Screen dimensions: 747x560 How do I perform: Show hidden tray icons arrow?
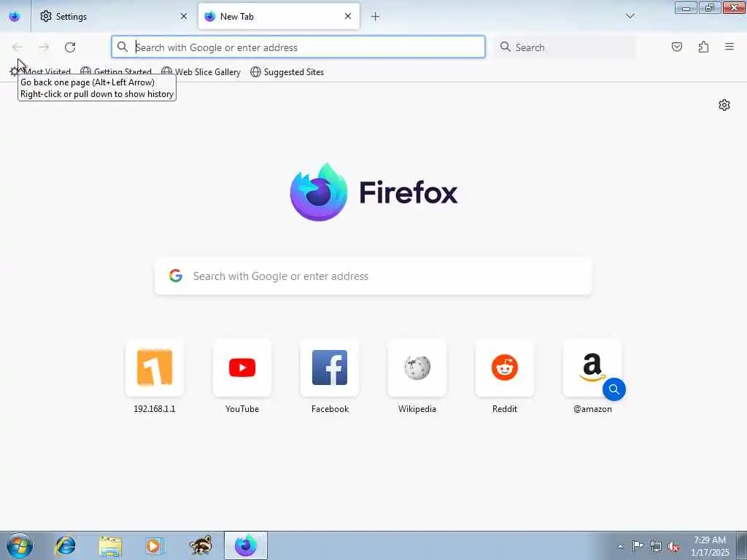tap(620, 546)
